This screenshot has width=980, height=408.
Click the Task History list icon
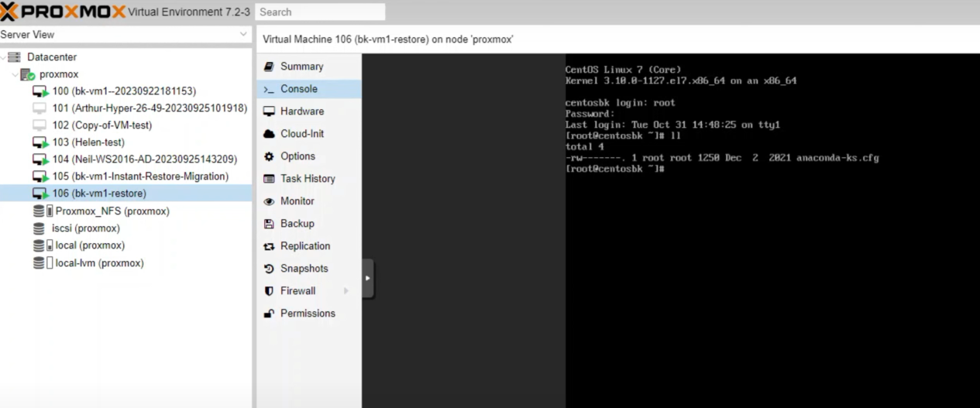tap(269, 179)
